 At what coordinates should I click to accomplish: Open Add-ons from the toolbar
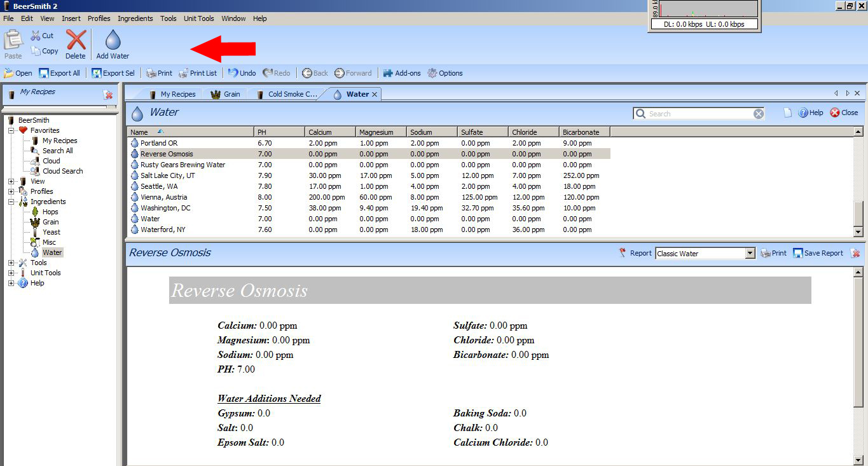point(401,73)
